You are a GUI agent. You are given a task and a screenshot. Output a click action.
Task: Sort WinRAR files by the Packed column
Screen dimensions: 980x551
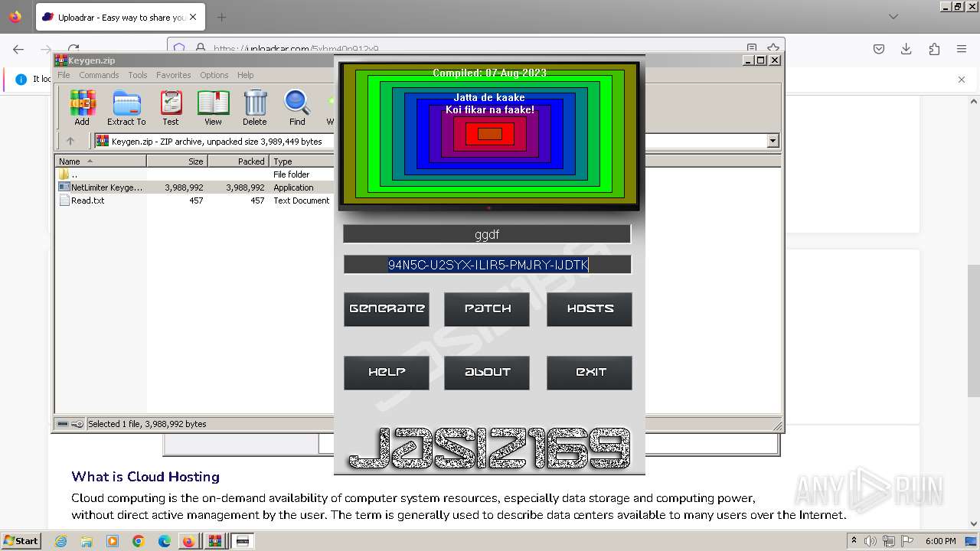pos(238,161)
